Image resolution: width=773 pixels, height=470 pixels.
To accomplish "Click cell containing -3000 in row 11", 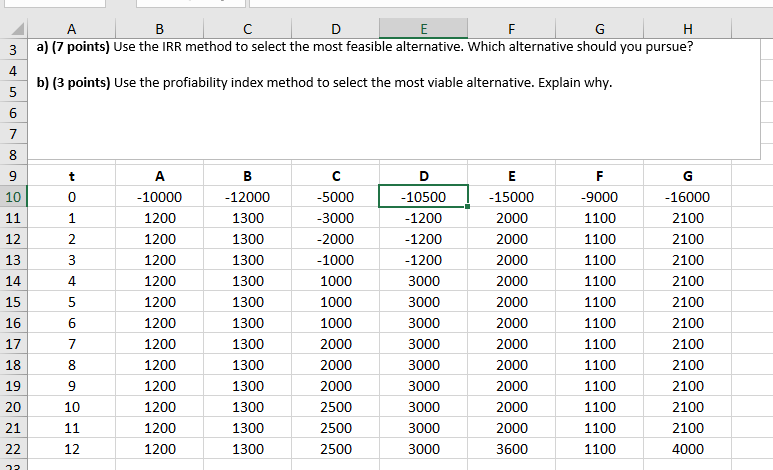I will pos(336,218).
